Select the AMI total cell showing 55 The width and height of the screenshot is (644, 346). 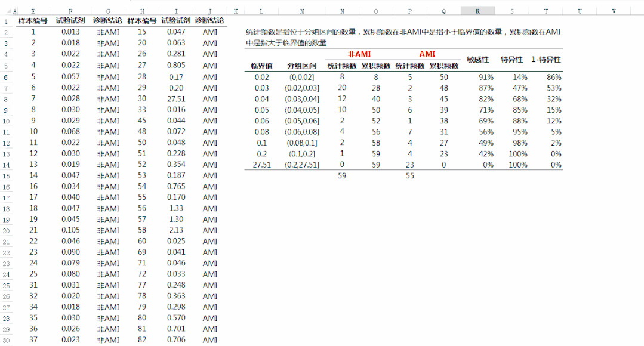(x=409, y=176)
